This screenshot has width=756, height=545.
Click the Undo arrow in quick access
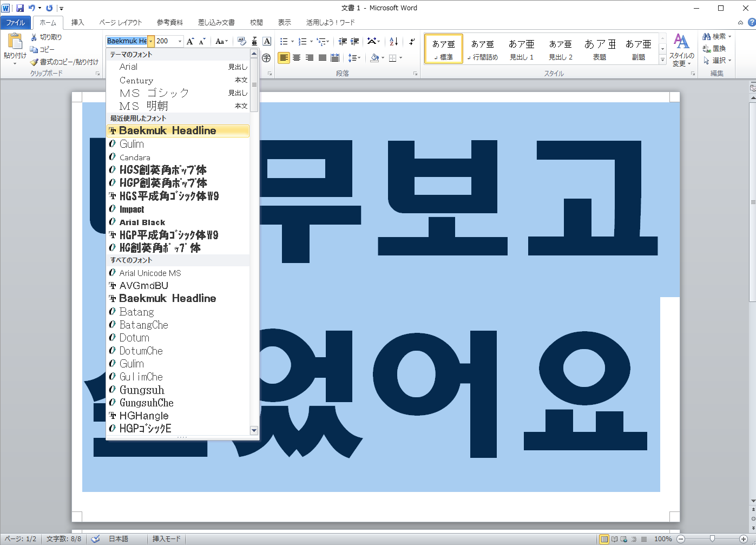(x=32, y=8)
